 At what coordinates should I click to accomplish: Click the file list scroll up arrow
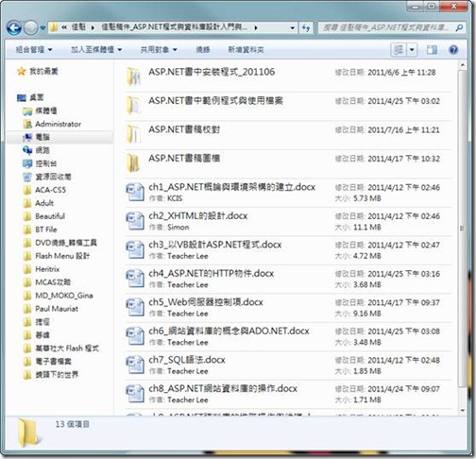click(462, 65)
